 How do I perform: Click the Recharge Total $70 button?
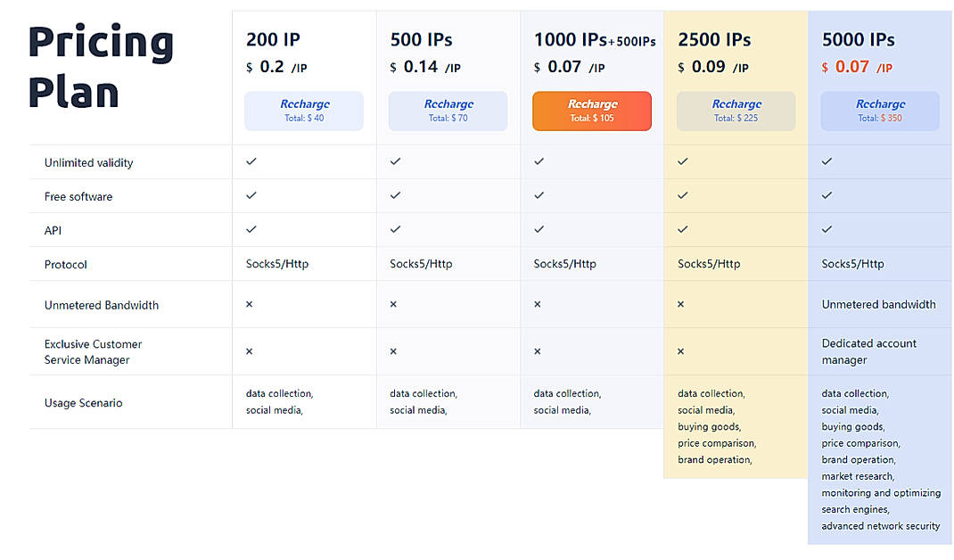[448, 110]
